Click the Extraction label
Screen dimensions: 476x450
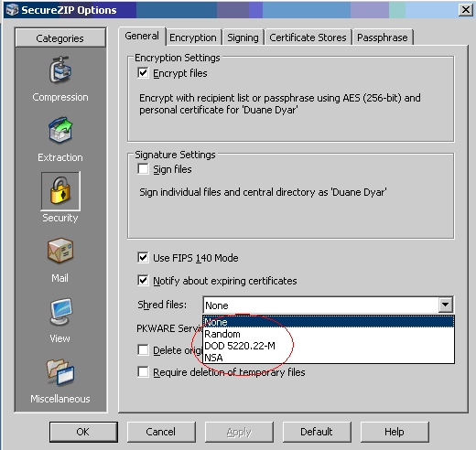[x=60, y=157]
